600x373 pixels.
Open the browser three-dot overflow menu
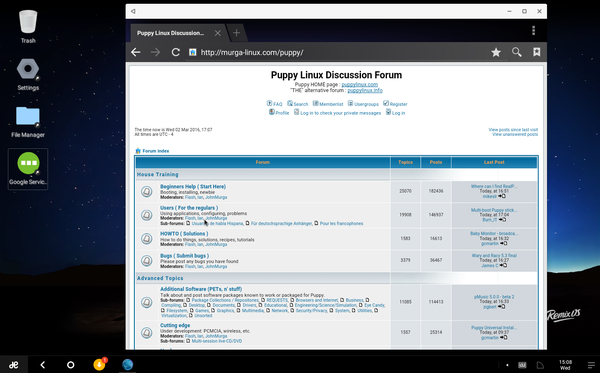click(533, 31)
